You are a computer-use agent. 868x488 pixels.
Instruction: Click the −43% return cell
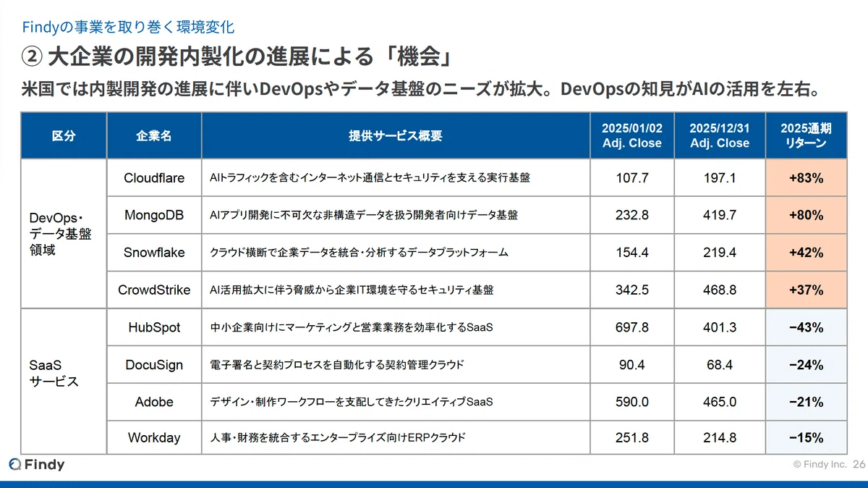(x=807, y=327)
